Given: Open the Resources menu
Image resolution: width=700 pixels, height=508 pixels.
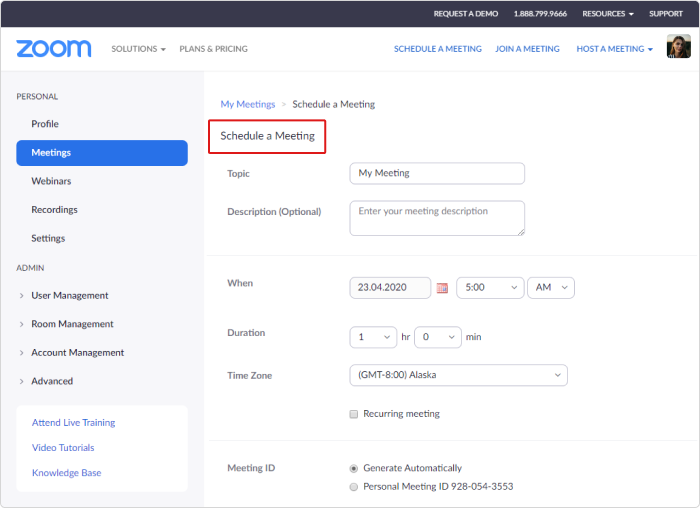Looking at the screenshot, I should tap(608, 14).
